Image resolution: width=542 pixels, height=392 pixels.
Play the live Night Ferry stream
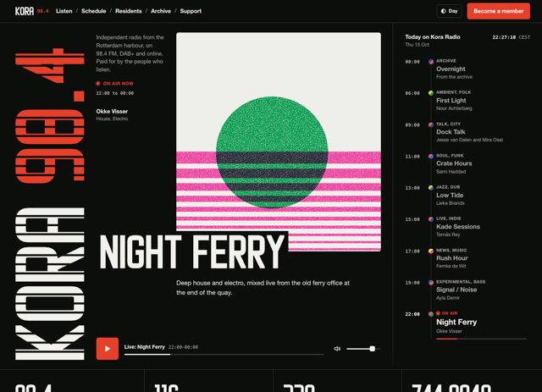[108, 349]
